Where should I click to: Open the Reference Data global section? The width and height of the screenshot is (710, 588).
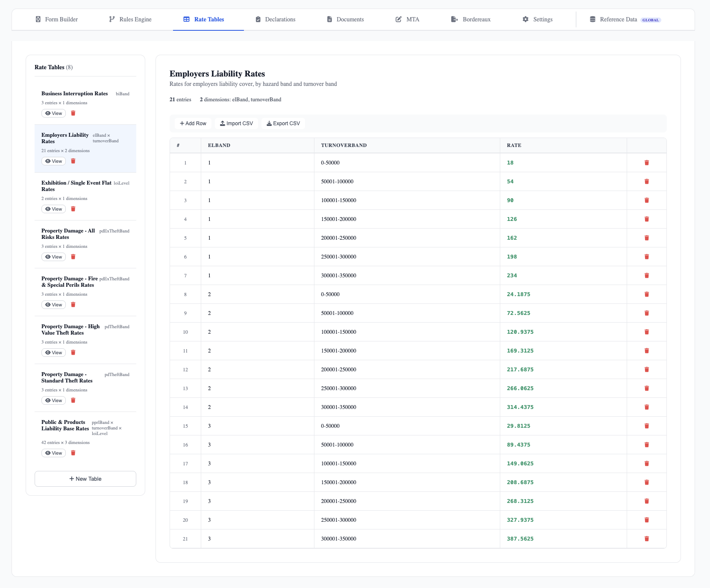(625, 19)
